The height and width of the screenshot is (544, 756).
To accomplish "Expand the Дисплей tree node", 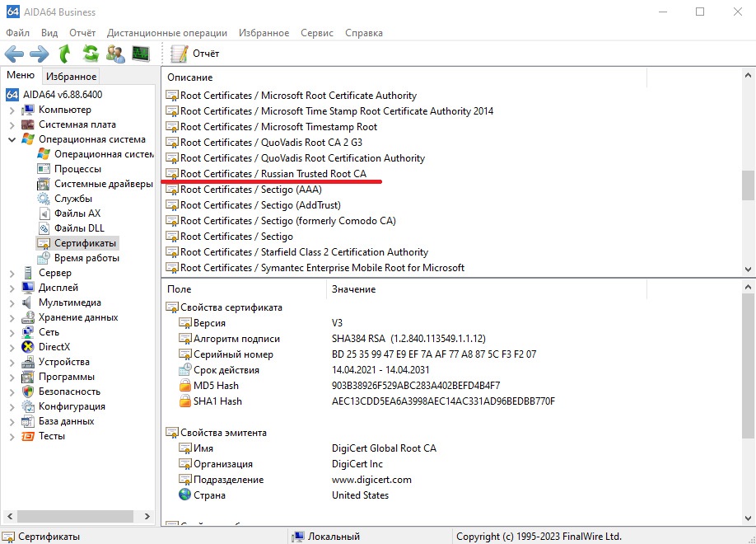I will tap(12, 288).
